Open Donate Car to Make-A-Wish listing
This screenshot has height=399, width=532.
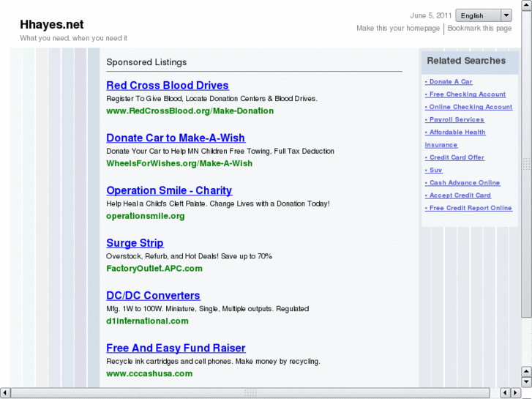176,138
